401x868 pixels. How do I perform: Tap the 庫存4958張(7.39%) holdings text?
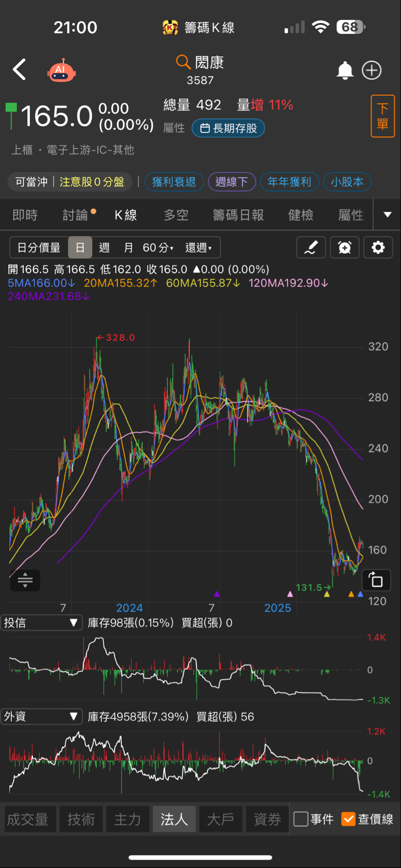(x=138, y=716)
